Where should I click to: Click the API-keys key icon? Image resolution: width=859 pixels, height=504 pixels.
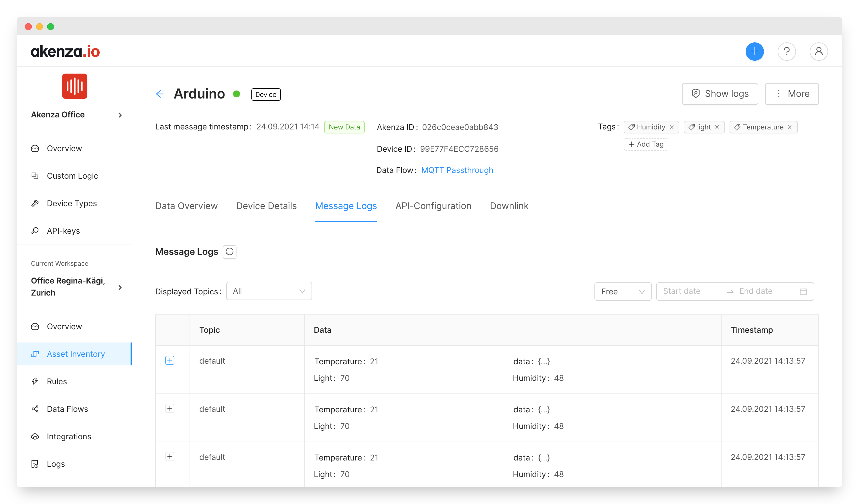[35, 231]
